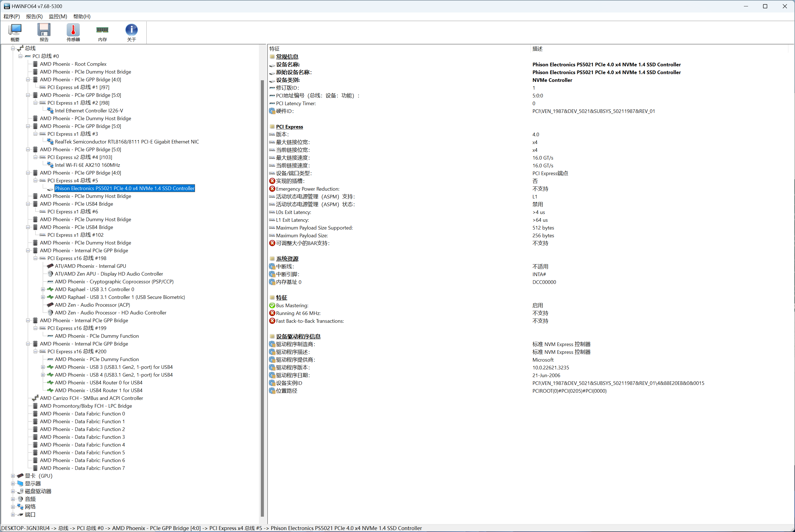Screen dimensions: 795x532
Task: Click the USB4 Router 0 for USB4 icon
Action: click(x=50, y=383)
